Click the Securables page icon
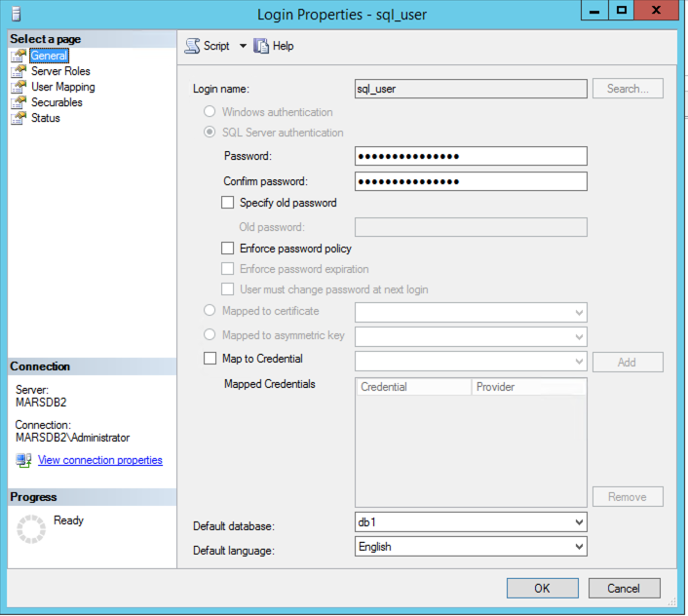Viewport: 688px width, 616px height. coord(18,102)
